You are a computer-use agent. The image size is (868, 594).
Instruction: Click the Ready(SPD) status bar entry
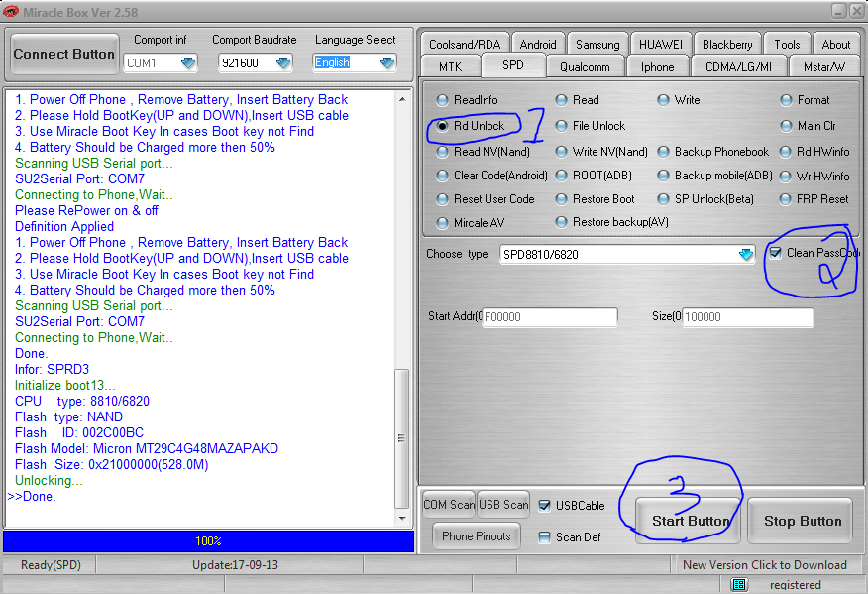(x=51, y=565)
